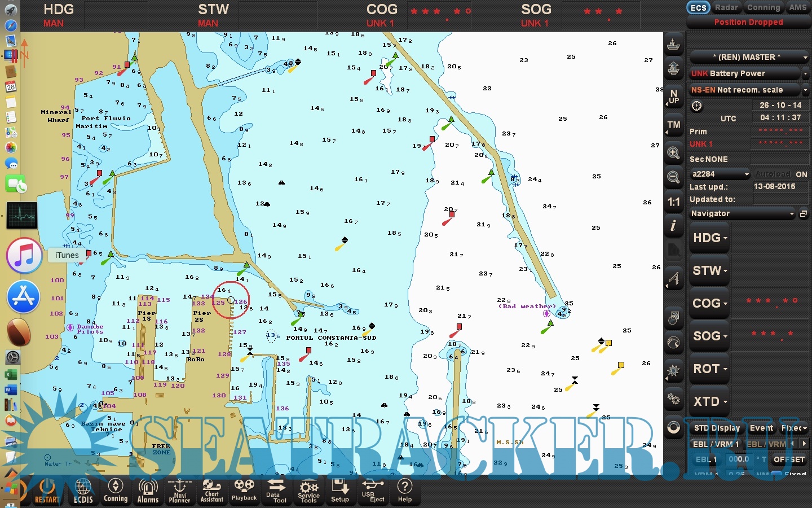Toggle North Up orientation mode
812x508 pixels.
click(673, 97)
